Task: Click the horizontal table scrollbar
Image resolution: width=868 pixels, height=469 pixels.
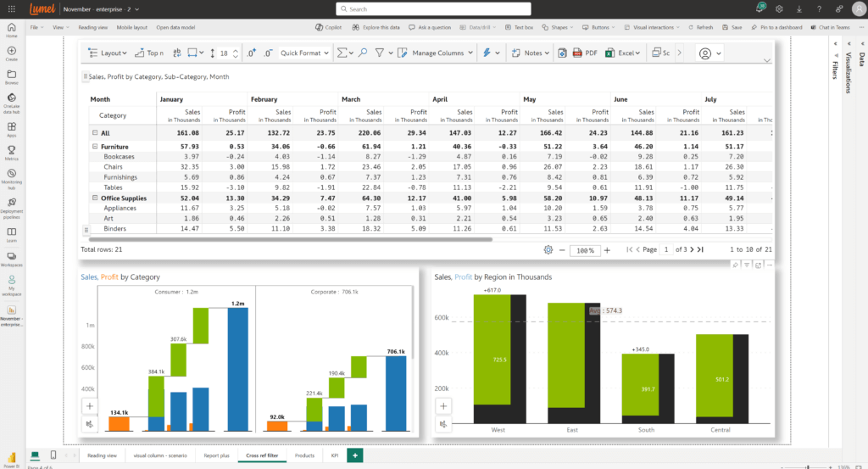Action: tap(290, 240)
